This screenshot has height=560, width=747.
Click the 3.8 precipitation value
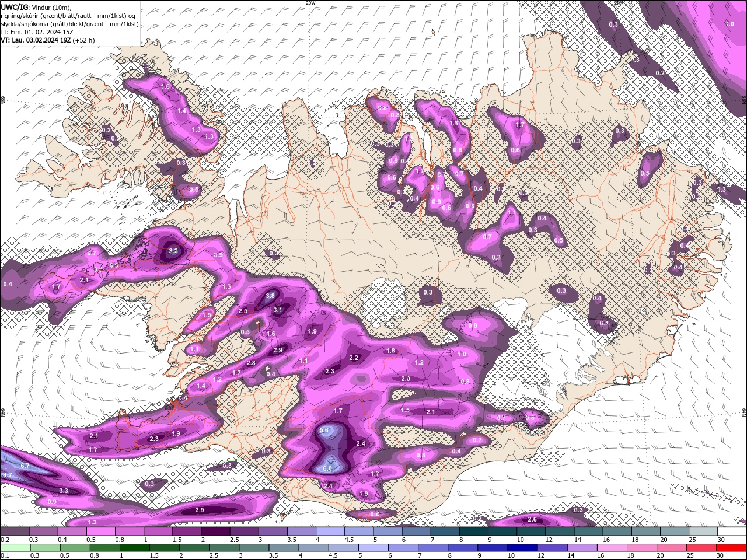point(270,296)
